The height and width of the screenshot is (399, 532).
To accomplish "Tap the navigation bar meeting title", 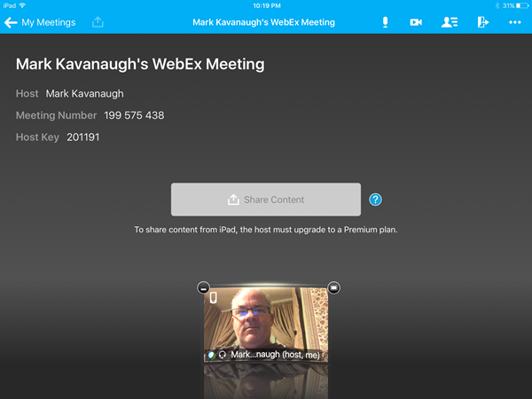I will pos(263,22).
